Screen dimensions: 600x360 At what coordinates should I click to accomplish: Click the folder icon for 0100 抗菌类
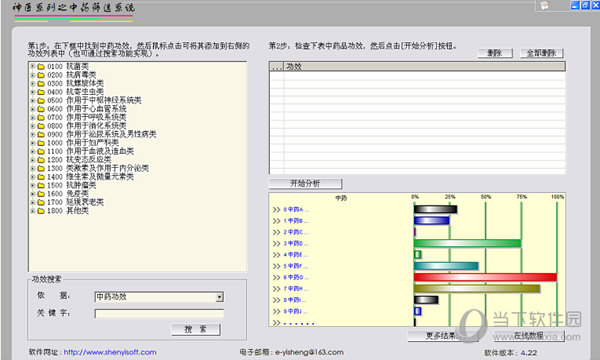(41, 67)
